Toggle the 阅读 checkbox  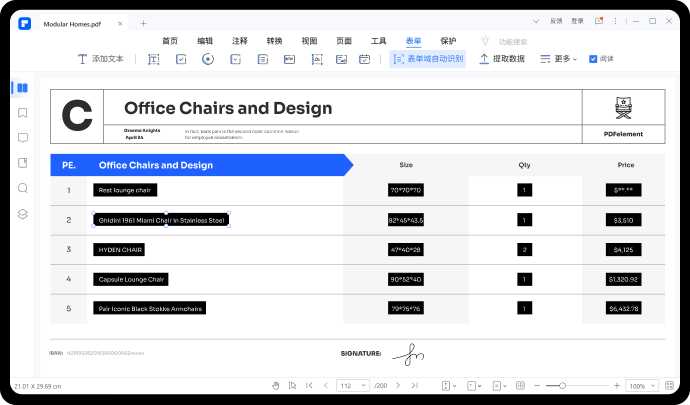click(593, 59)
